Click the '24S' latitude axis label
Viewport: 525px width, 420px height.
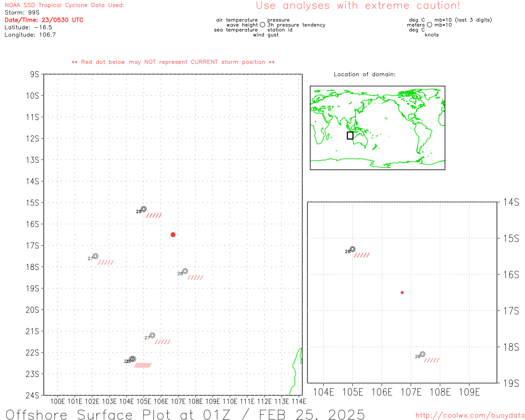pyautogui.click(x=32, y=395)
